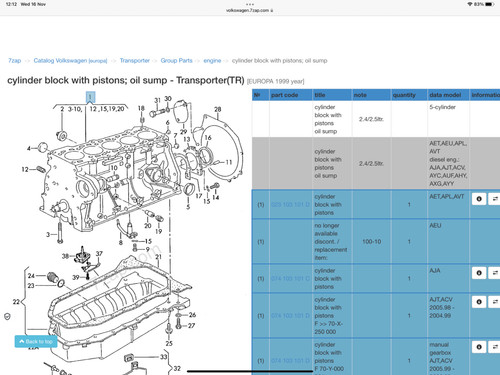Screen dimensions: 500x375
Task: Select callout 23 on the diagram
Action: pos(31,286)
